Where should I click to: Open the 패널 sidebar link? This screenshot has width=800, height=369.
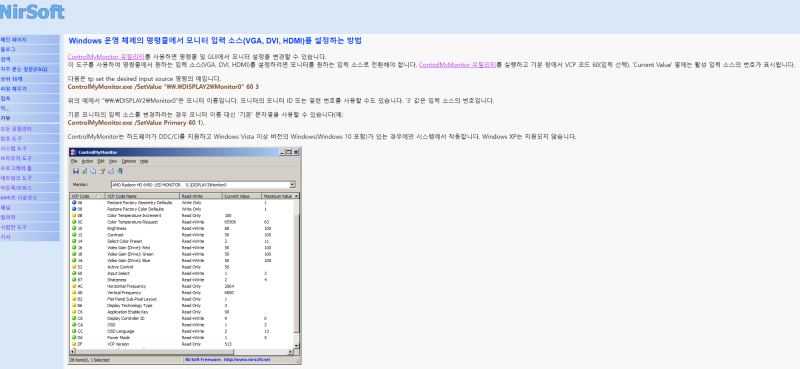30,207
